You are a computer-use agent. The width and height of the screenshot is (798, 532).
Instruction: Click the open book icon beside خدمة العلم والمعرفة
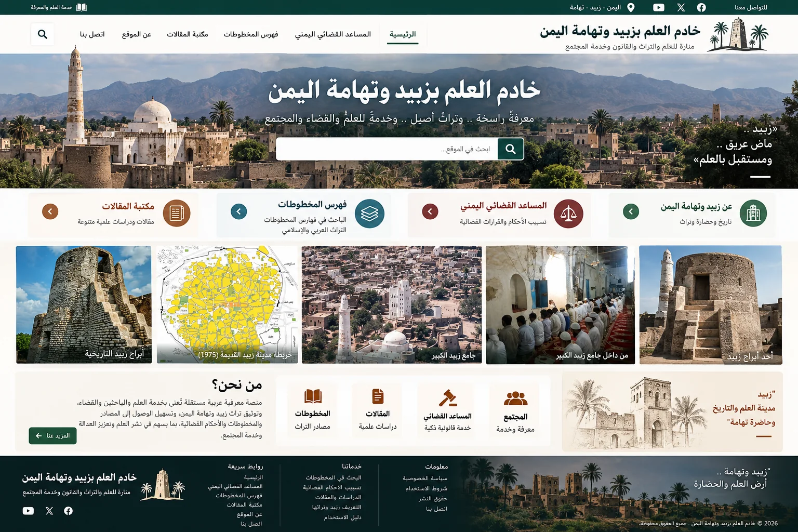pyautogui.click(x=82, y=7)
